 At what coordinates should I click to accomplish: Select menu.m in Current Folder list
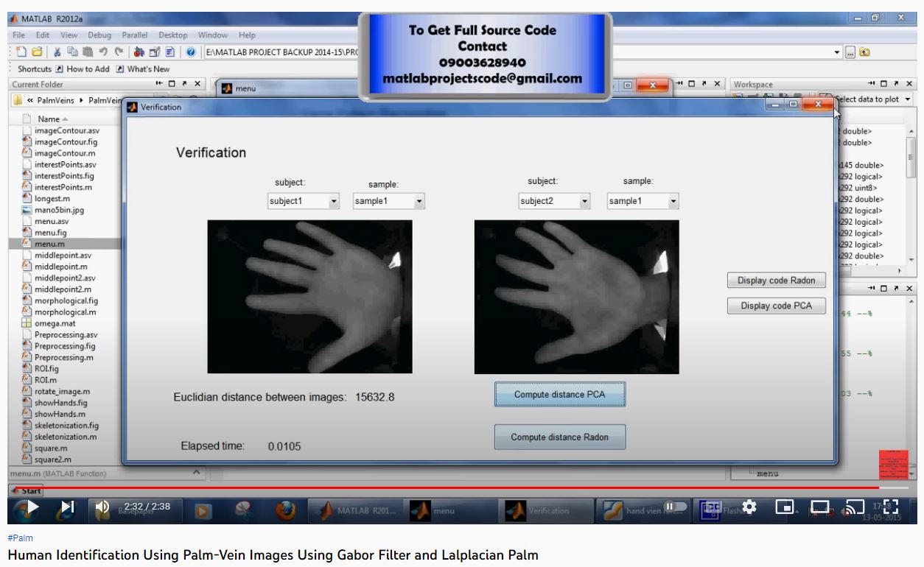tap(66, 244)
